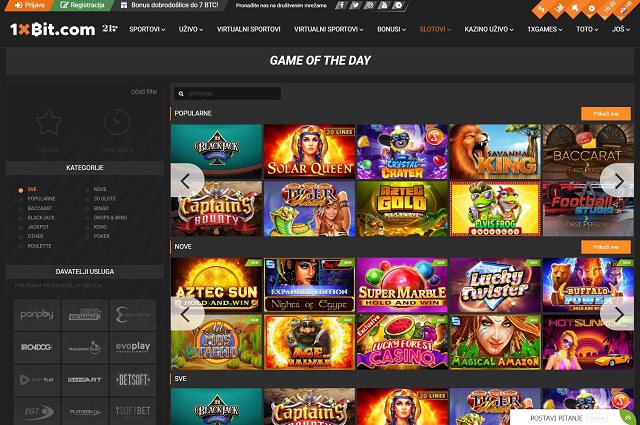Open the settings gear icon in orange ribbon
Image resolution: width=640 pixels, height=425 pixels.
coord(591,8)
